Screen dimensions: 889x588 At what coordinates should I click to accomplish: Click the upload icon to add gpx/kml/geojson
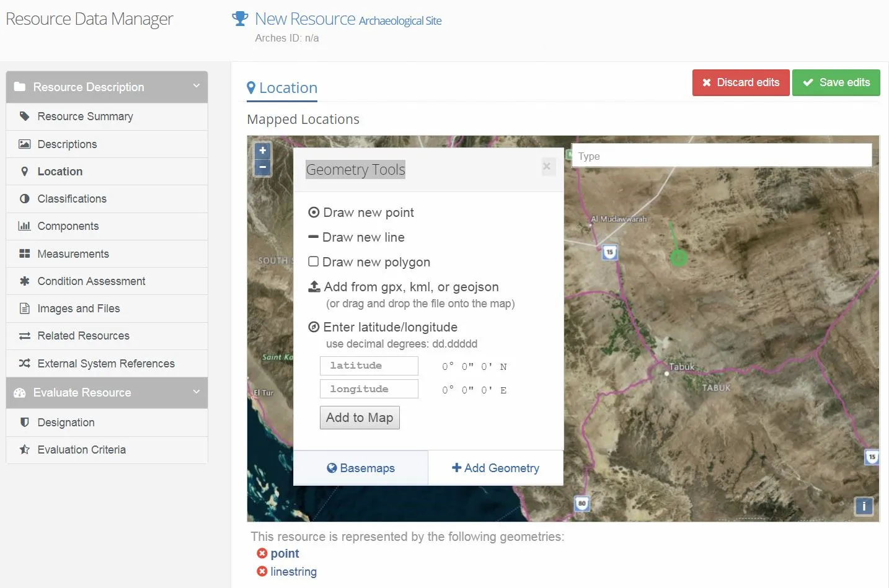coord(314,286)
